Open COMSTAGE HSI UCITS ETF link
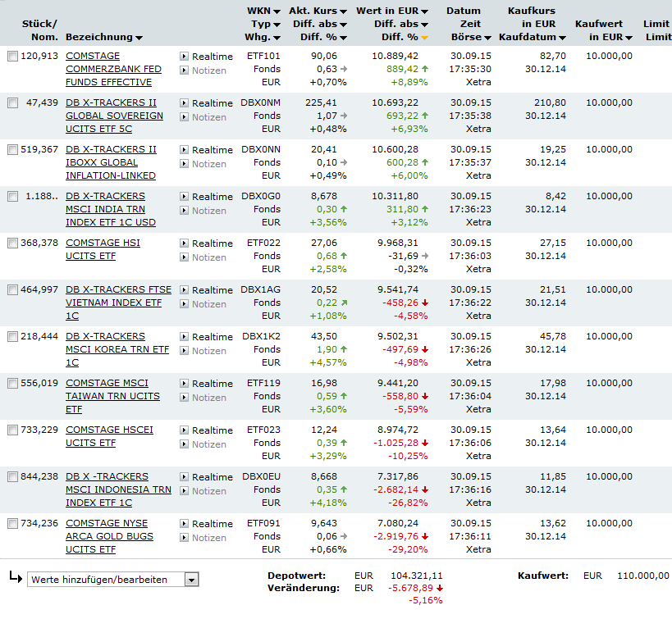The image size is (672, 619). [103, 249]
